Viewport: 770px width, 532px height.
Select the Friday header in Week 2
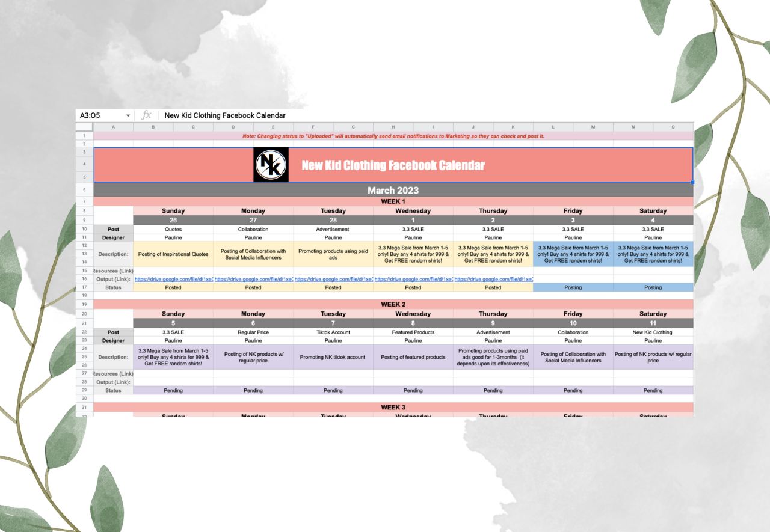[573, 314]
